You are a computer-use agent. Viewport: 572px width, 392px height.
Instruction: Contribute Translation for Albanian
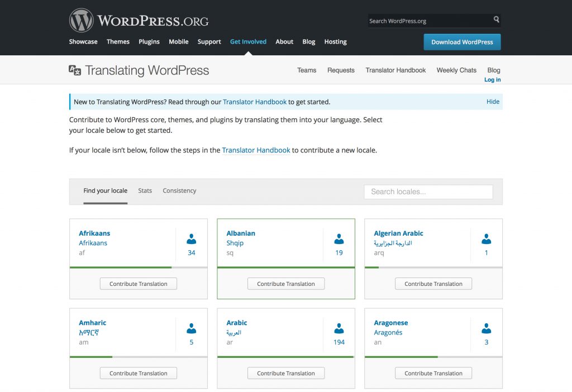(x=285, y=284)
